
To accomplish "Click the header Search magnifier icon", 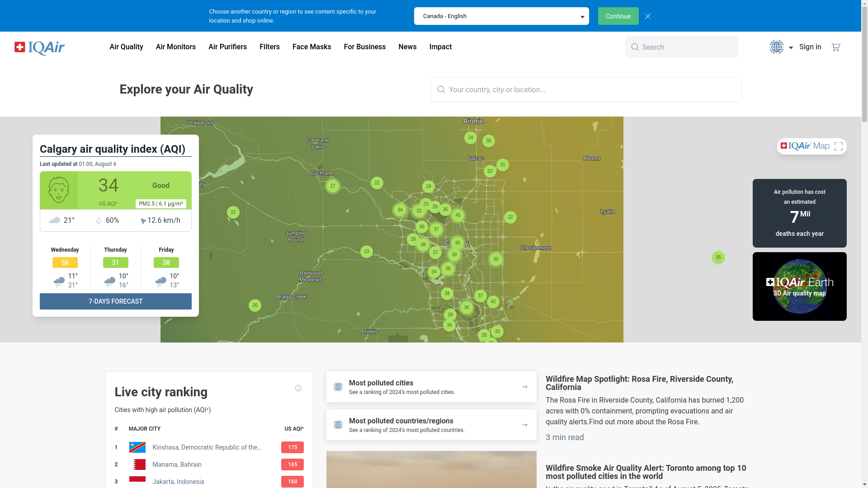I will pos(635,47).
